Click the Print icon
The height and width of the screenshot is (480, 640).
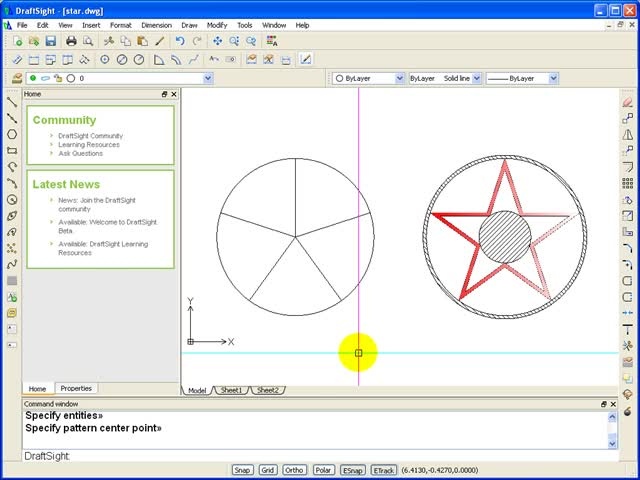pyautogui.click(x=71, y=41)
